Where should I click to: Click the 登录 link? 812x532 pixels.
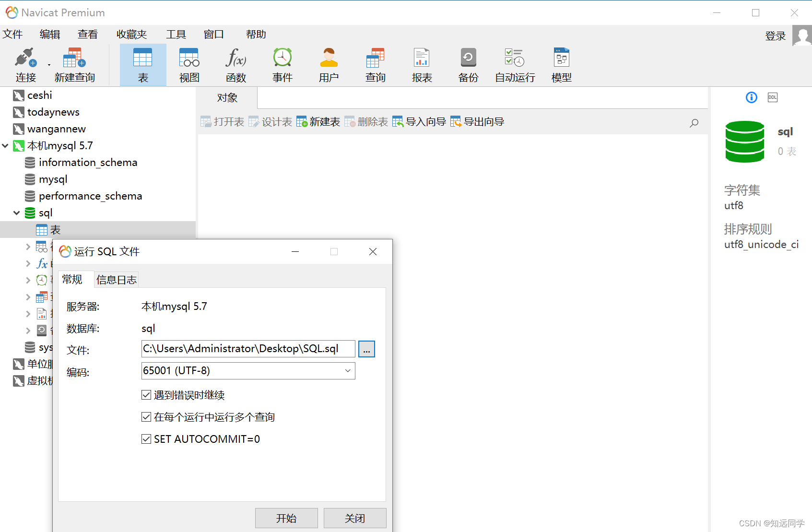[775, 36]
